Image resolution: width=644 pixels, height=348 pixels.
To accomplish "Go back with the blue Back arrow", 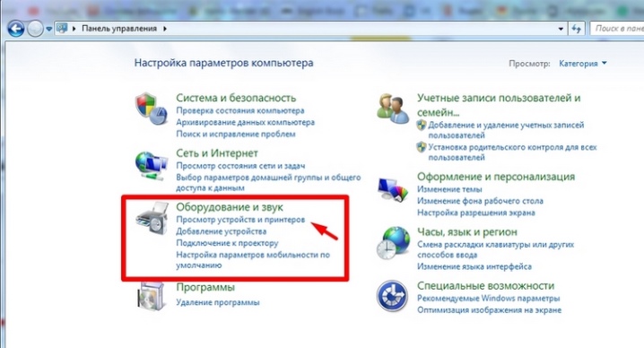I will click(15, 29).
